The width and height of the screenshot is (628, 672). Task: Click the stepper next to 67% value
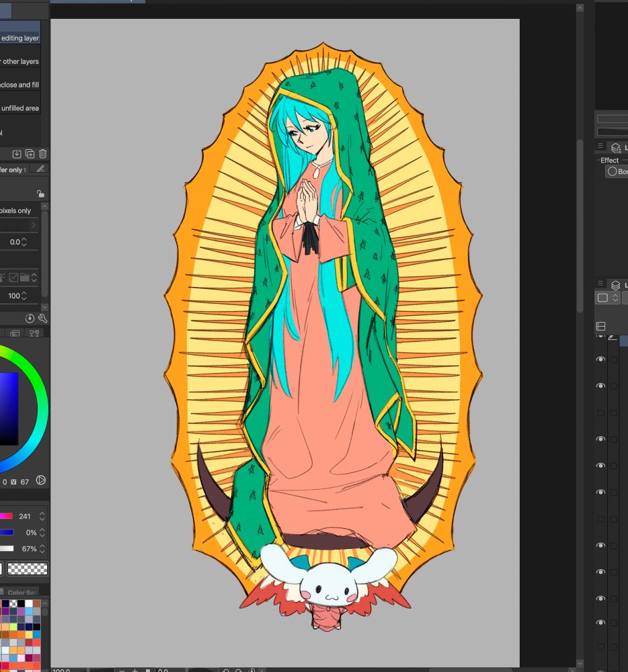tap(42, 548)
